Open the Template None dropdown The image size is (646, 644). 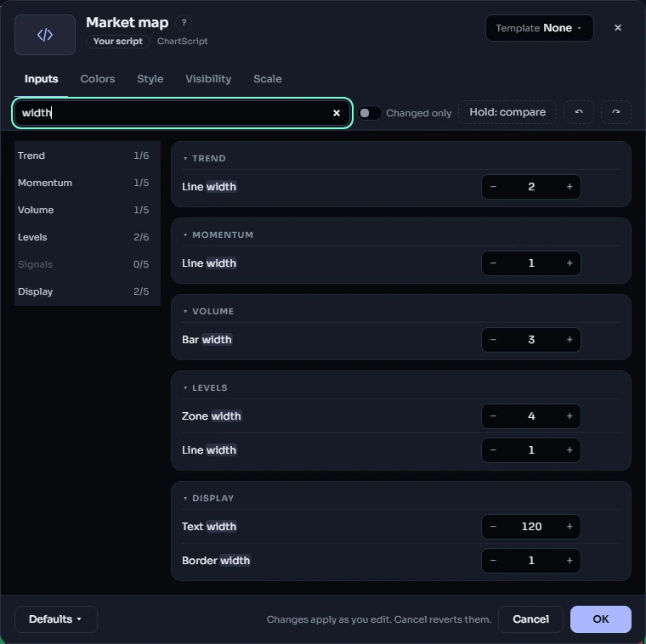539,28
